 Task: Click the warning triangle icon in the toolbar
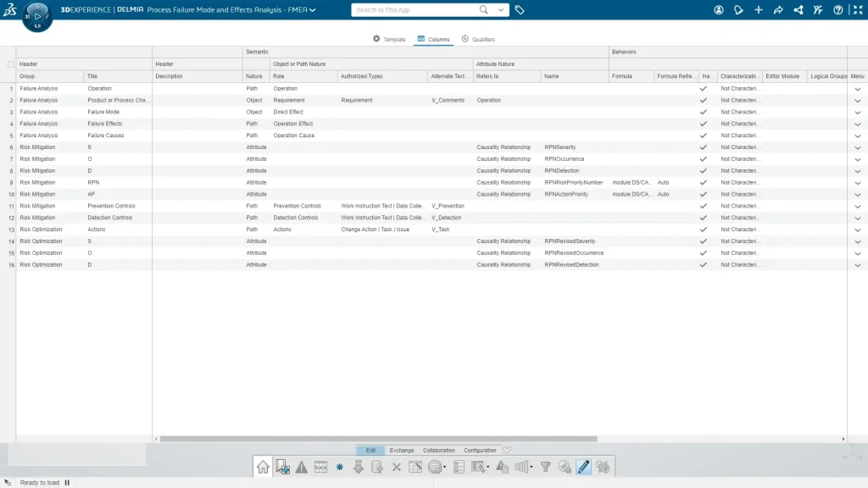point(301,467)
